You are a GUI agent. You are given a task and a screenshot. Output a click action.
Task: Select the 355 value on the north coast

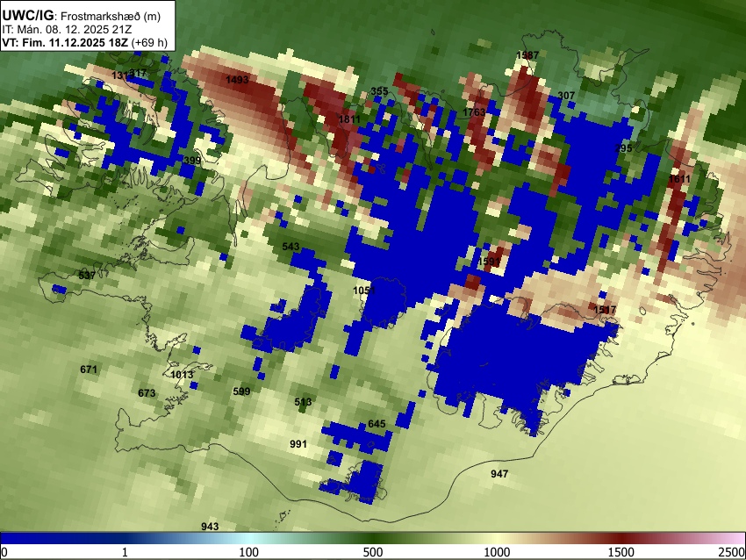(x=379, y=91)
